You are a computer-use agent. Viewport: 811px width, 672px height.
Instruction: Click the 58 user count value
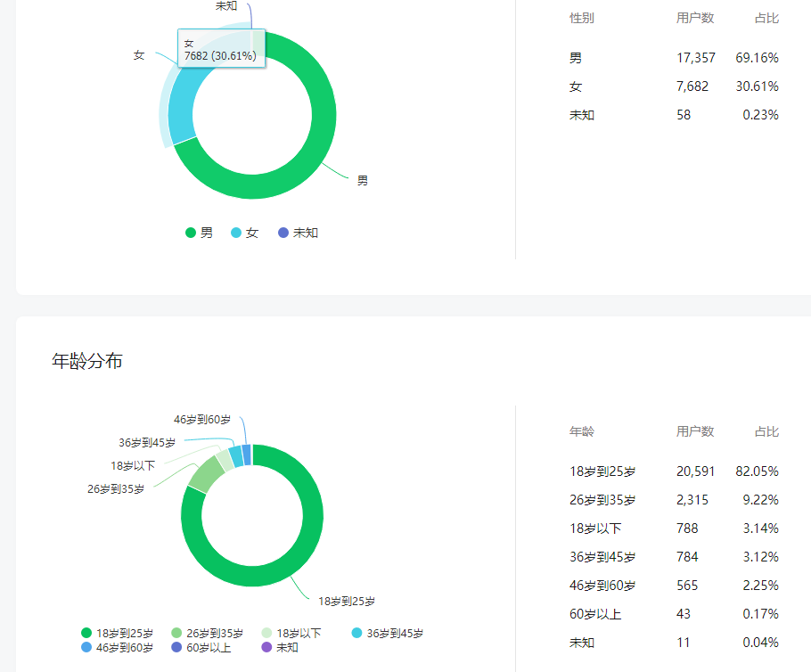[x=684, y=115]
